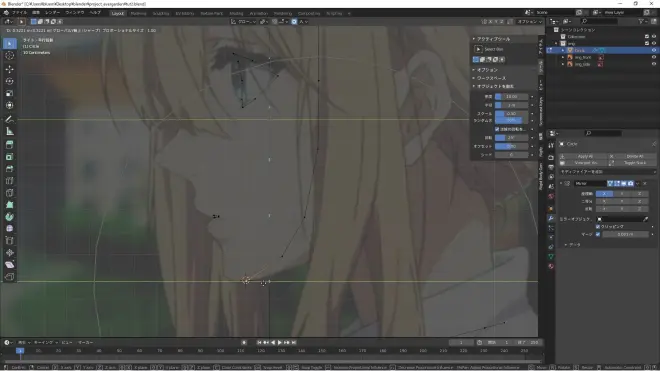Open the Material properties tab
The height and width of the screenshot is (371, 660).
point(551,267)
